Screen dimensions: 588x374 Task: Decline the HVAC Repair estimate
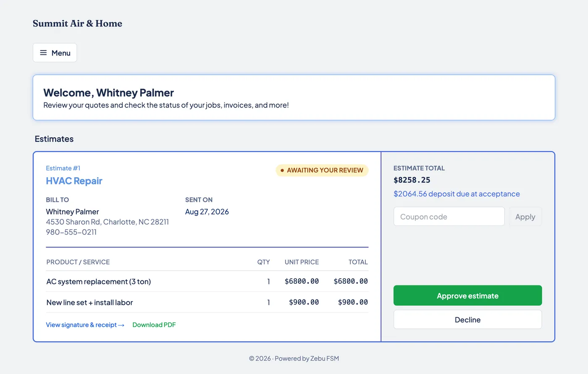[467, 319]
